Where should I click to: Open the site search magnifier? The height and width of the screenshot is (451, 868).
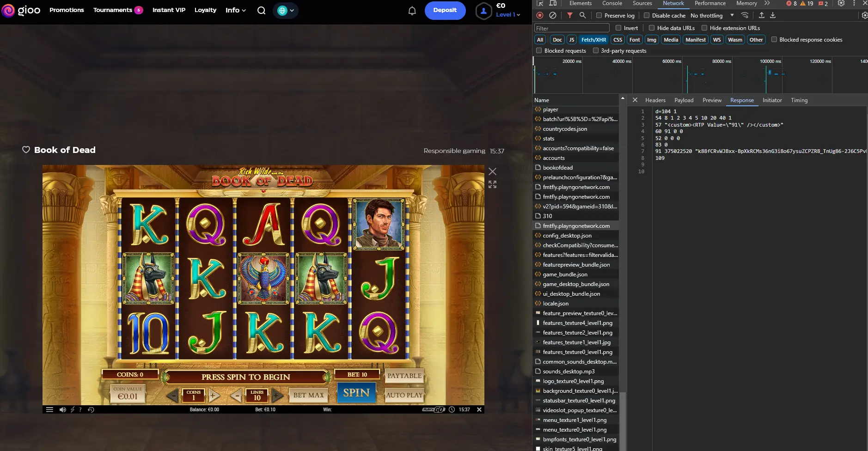click(x=261, y=11)
